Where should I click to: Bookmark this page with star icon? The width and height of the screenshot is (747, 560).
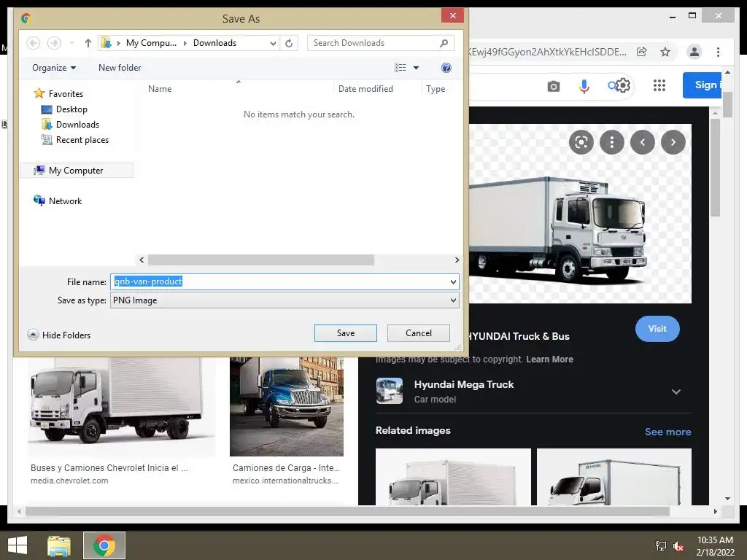pos(665,52)
